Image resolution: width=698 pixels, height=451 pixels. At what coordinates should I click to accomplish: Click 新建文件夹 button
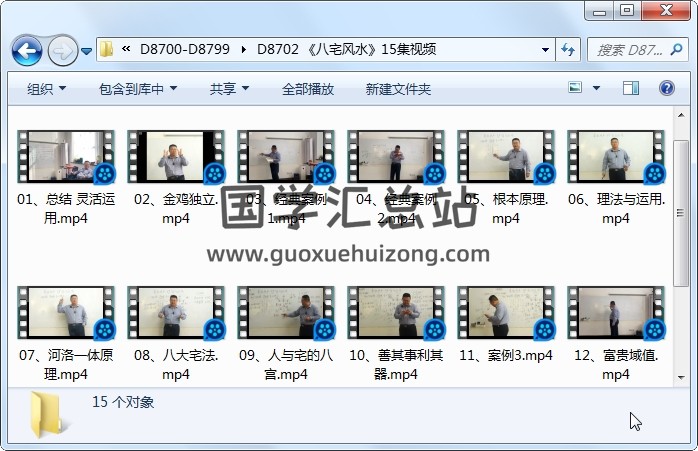coord(398,89)
